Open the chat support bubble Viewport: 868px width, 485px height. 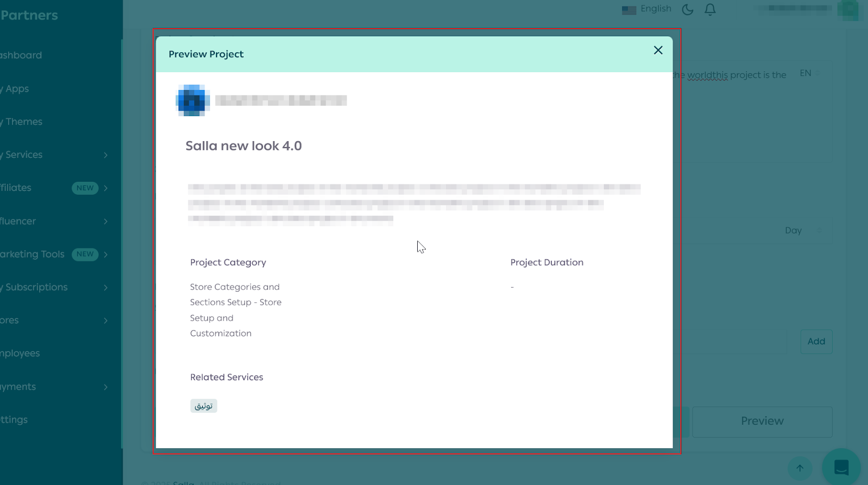841,467
